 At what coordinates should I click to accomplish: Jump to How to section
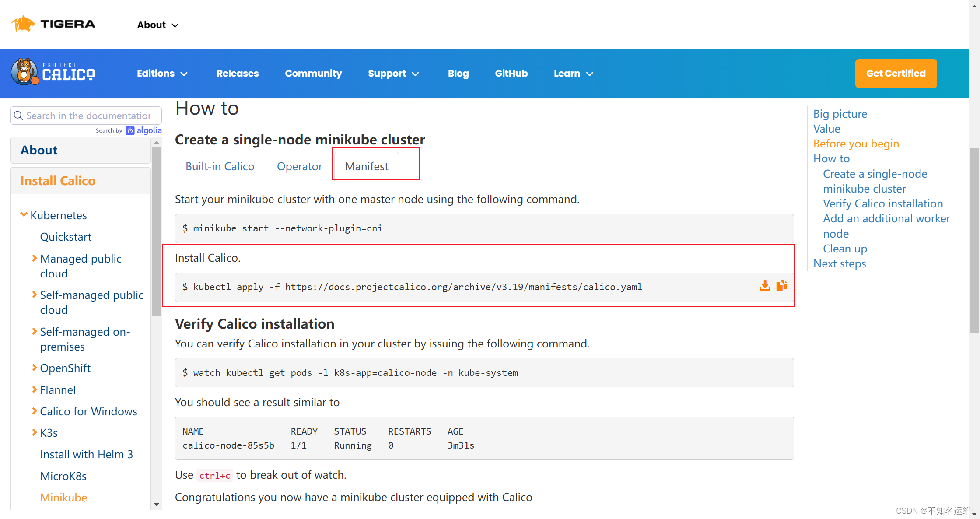[x=831, y=158]
